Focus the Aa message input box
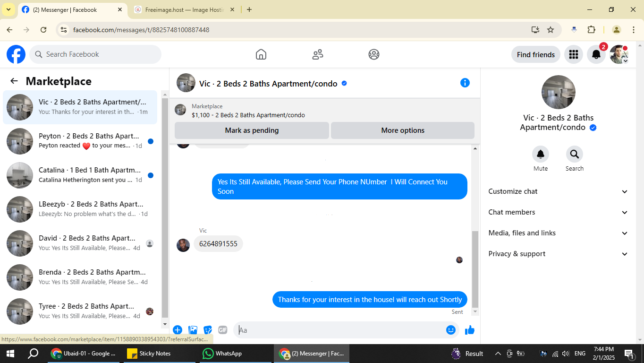644x363 pixels. 339,330
